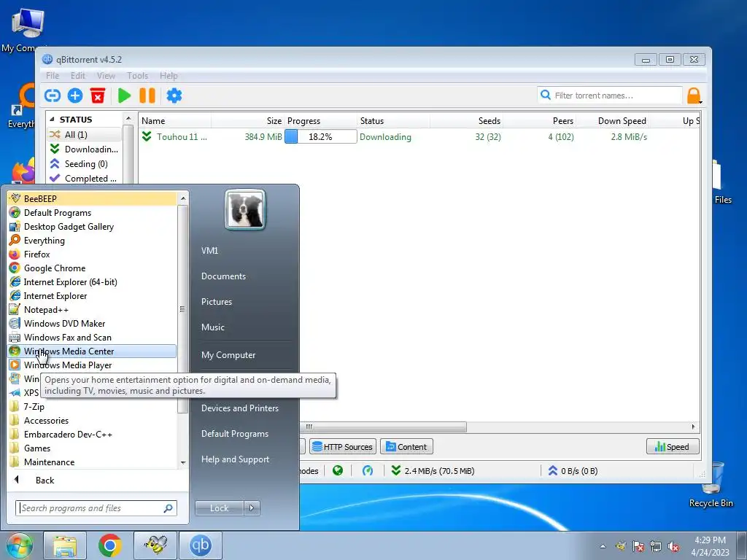747x560 pixels.
Task: Click the Add Torrent Link toolbar icon
Action: point(53,96)
